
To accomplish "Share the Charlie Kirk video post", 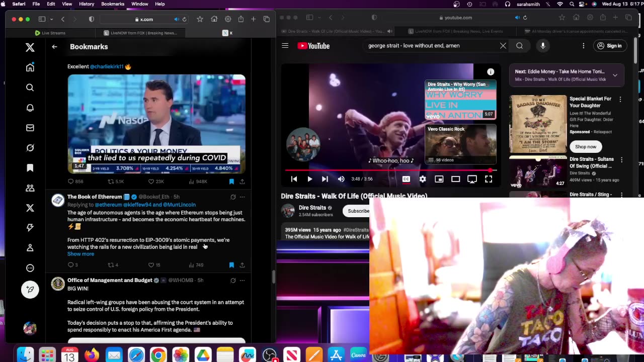I will [x=242, y=182].
